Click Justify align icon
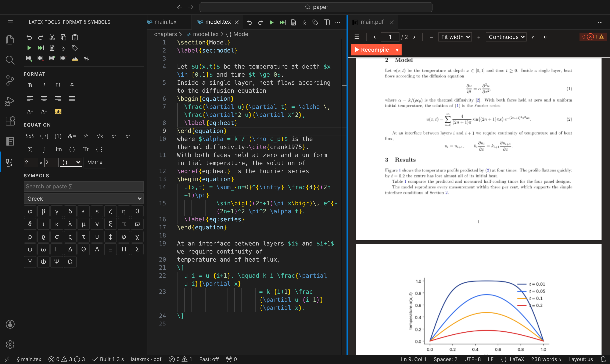Viewport: 610px width, 364px height. pyautogui.click(x=72, y=99)
